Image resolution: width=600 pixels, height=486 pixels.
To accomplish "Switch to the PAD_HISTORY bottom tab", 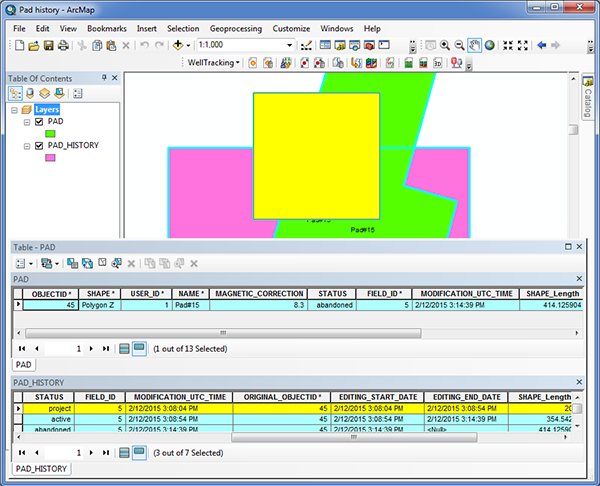I will pos(41,469).
